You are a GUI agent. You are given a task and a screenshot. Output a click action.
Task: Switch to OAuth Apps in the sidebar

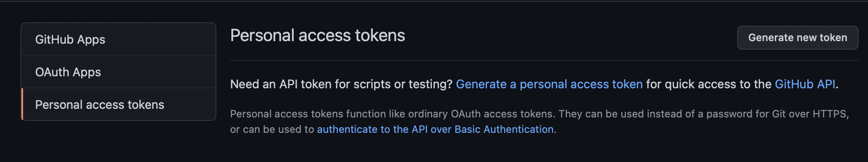click(118, 72)
